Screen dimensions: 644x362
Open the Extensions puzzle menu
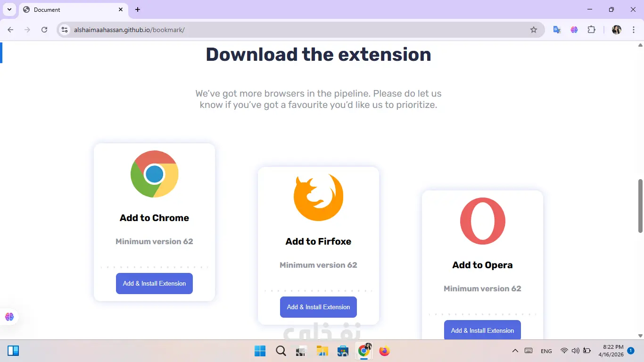(591, 30)
